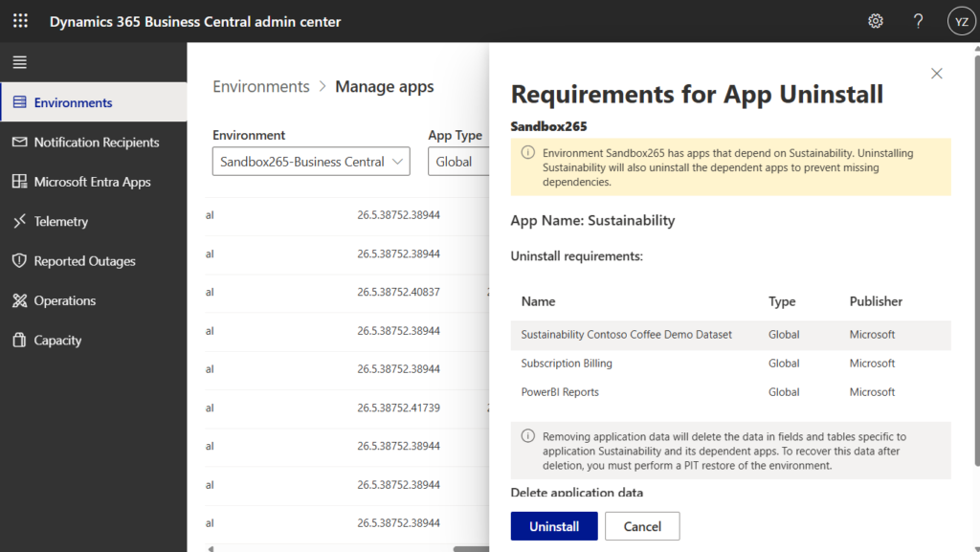Expand the Sandbox265-Business Central environment dropdown

pos(311,162)
